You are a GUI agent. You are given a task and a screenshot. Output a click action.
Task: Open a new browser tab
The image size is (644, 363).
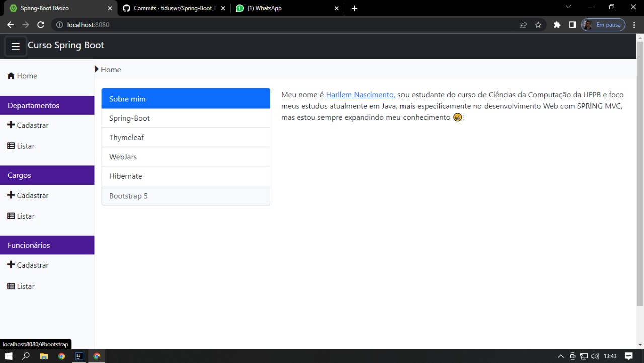coord(354,8)
